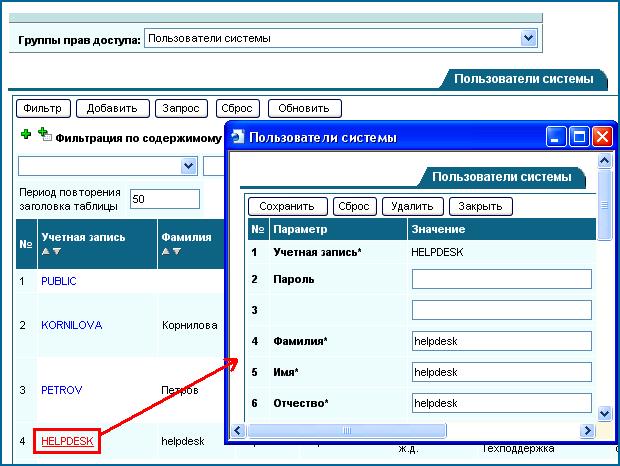Screen dimensions: 620x466
Task: Click Закрыть in the popup
Action: tap(480, 206)
